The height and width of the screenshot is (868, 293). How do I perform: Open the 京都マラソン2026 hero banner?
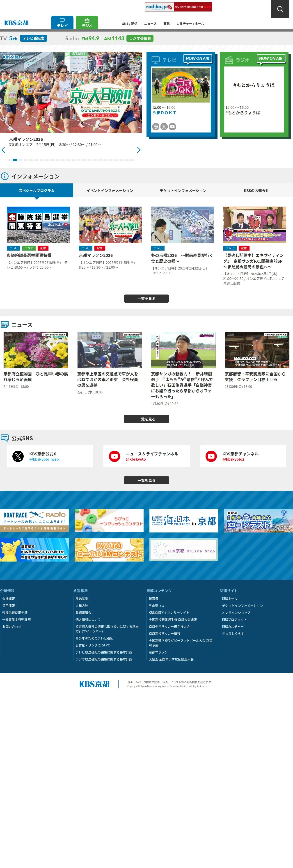pyautogui.click(x=71, y=92)
